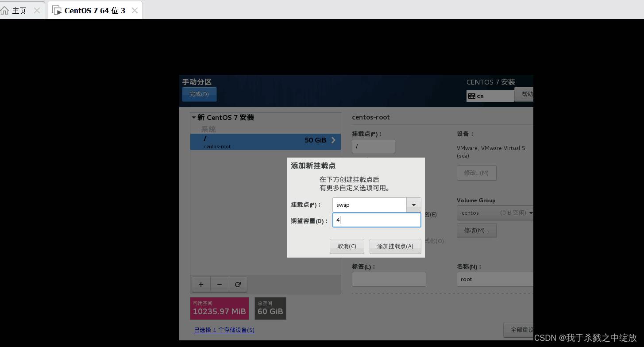This screenshot has width=644, height=347.
Task: Click the home icon on 主页 tab
Action: coord(5,10)
